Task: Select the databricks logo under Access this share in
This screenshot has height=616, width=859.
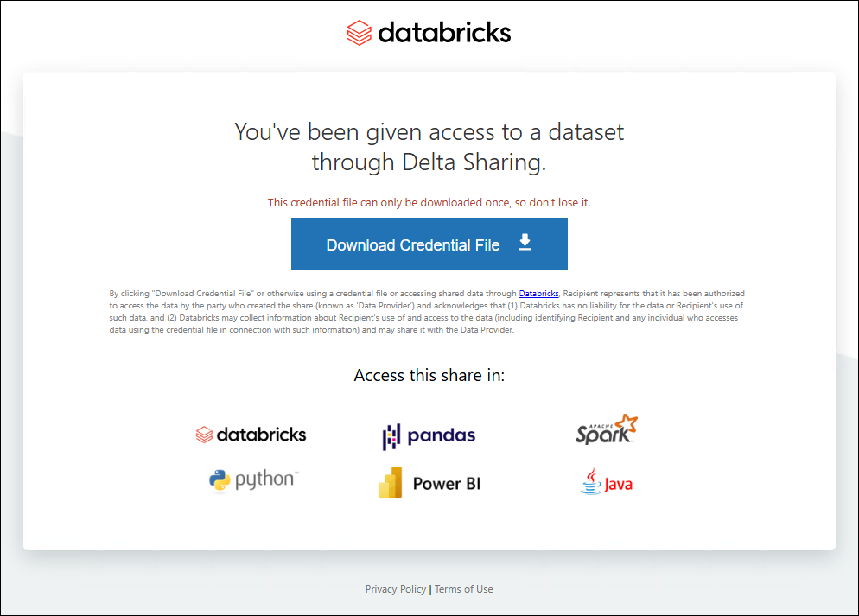Action: pyautogui.click(x=251, y=435)
